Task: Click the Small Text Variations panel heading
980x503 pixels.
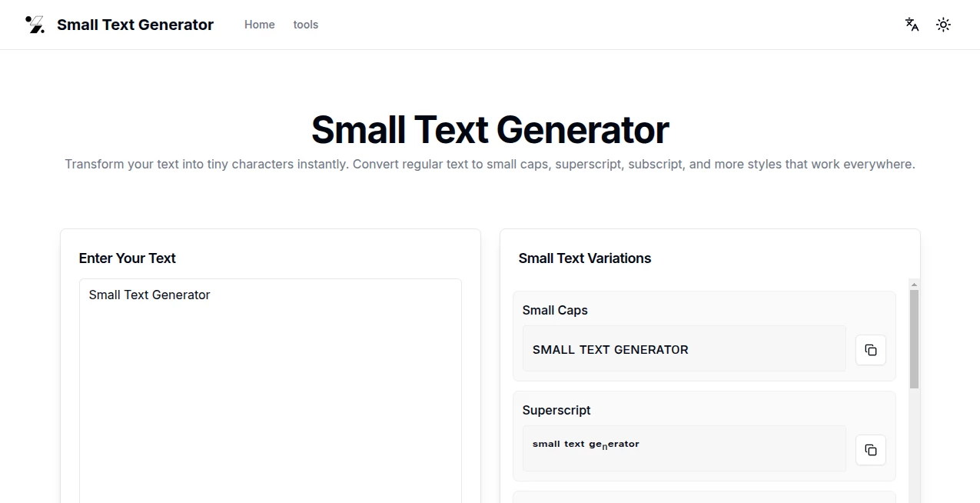Action: point(584,258)
